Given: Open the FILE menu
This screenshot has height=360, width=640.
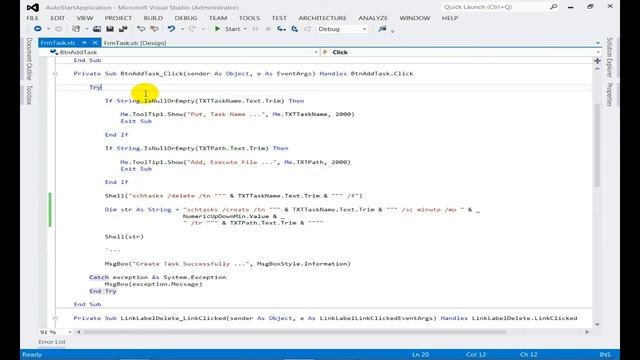Looking at the screenshot, I should tap(33, 18).
